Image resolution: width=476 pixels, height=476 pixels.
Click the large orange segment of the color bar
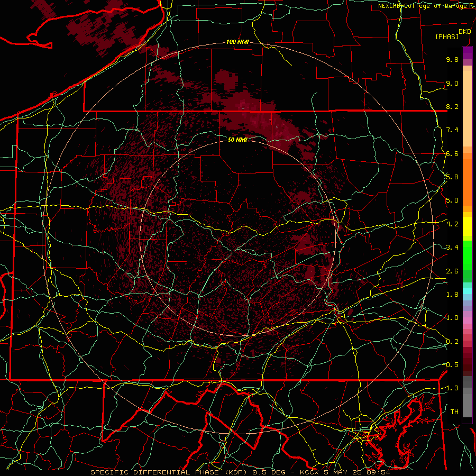coord(467,182)
